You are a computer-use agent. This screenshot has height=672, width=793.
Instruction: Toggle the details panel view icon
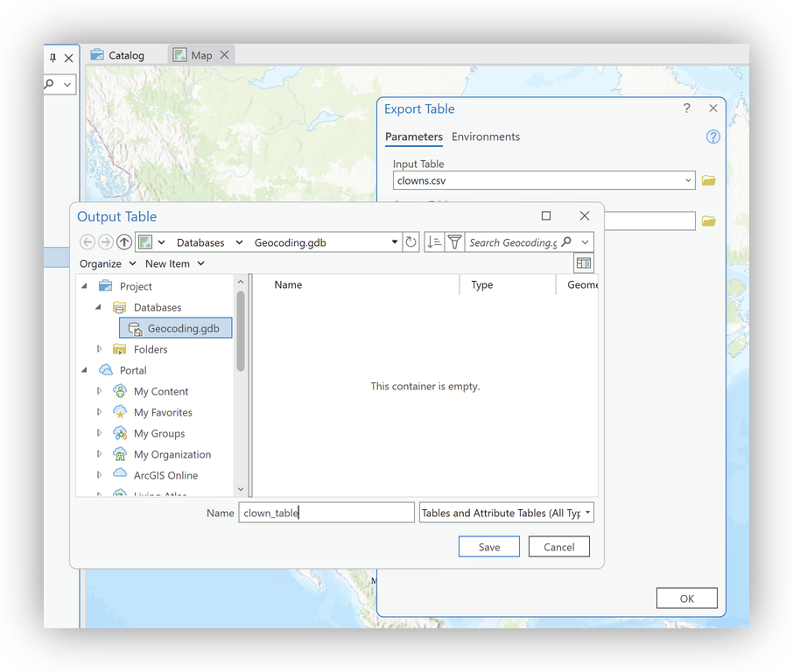(x=584, y=263)
